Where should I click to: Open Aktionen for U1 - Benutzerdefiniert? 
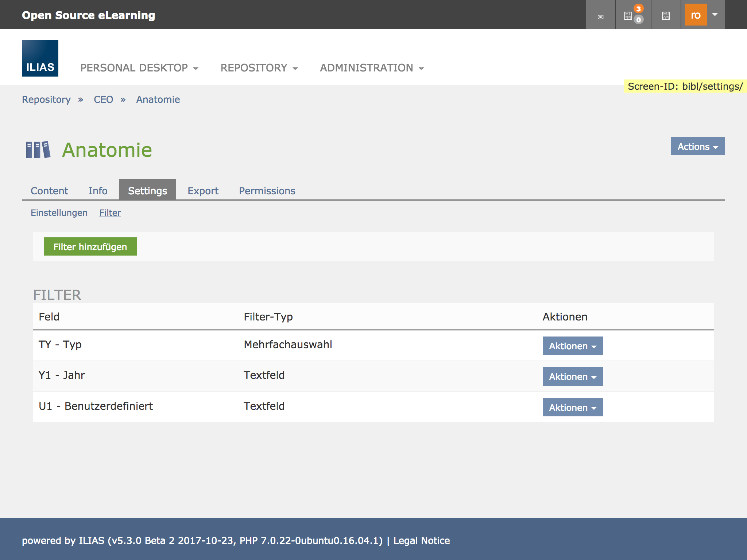click(x=572, y=408)
